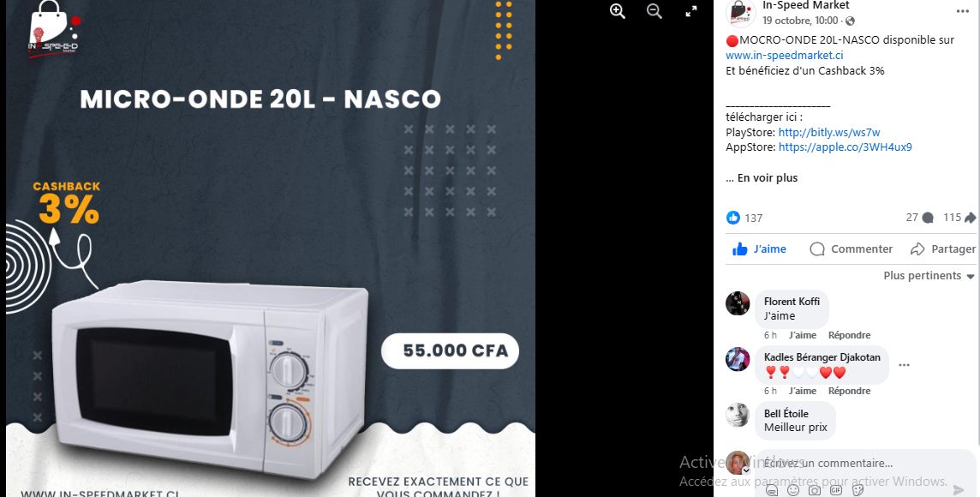The height and width of the screenshot is (497, 980).
Task: Like Florent Koffi's comment
Action: [x=803, y=335]
